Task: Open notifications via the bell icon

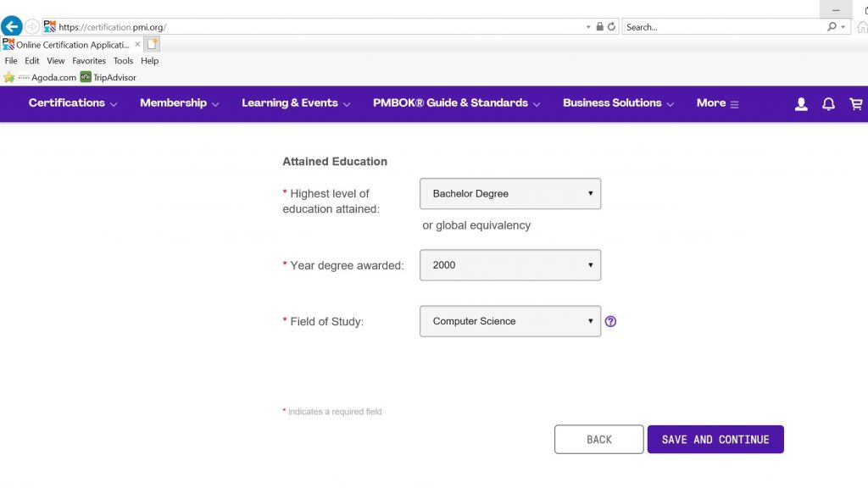Action: (x=828, y=104)
